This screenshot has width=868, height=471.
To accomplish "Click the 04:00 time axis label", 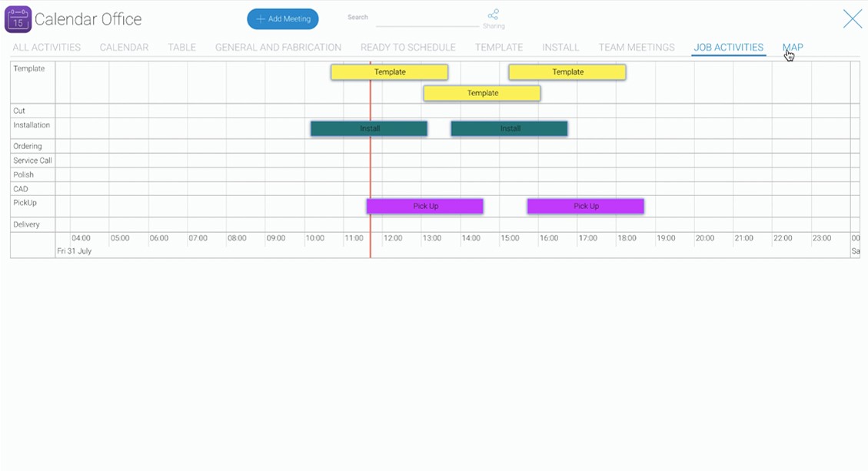I will click(81, 238).
